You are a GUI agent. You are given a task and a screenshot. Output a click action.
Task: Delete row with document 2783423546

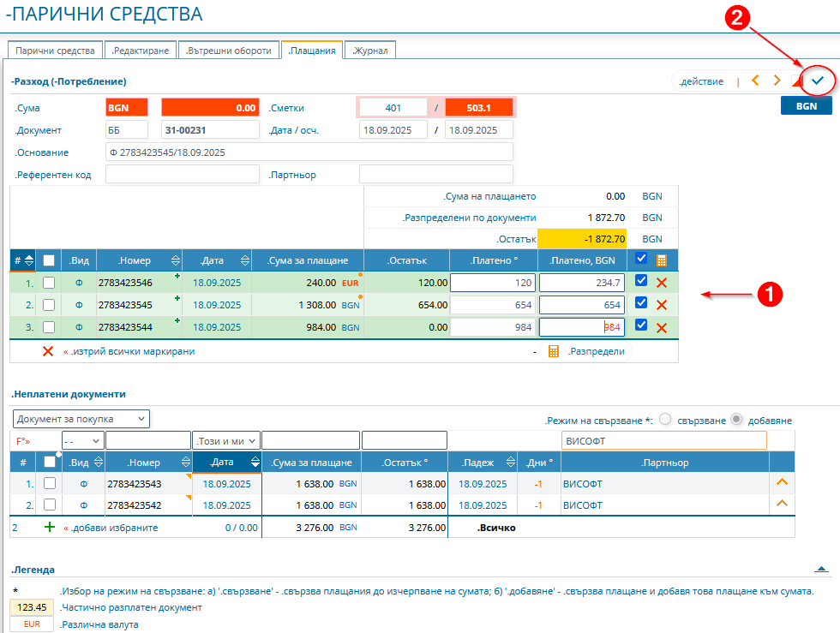point(661,283)
